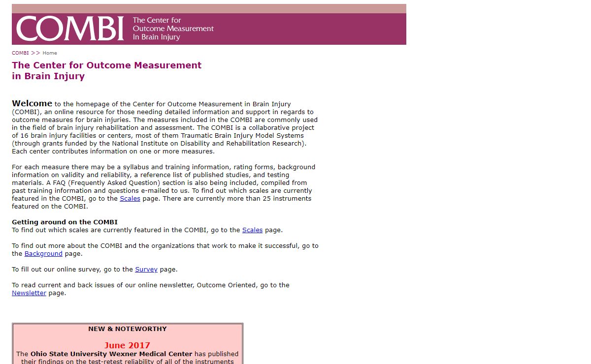Click the heading 'The Center for Outcome Measurement'
The width and height of the screenshot is (591, 364).
[107, 65]
